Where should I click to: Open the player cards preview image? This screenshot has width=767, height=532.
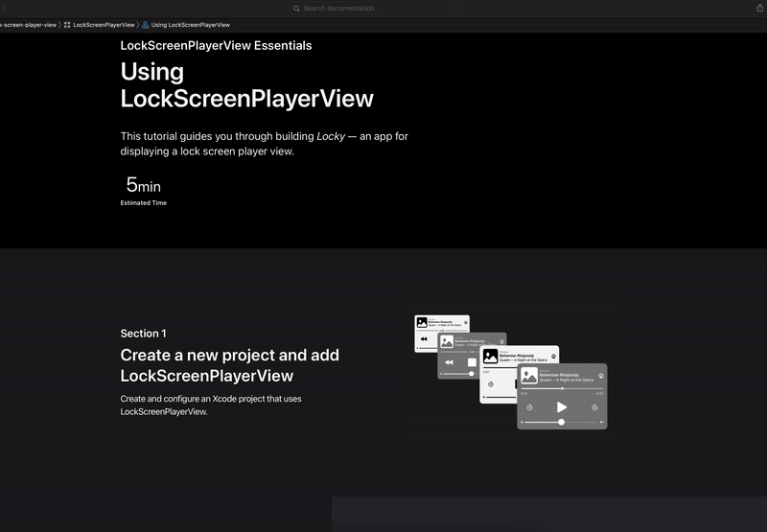(511, 372)
